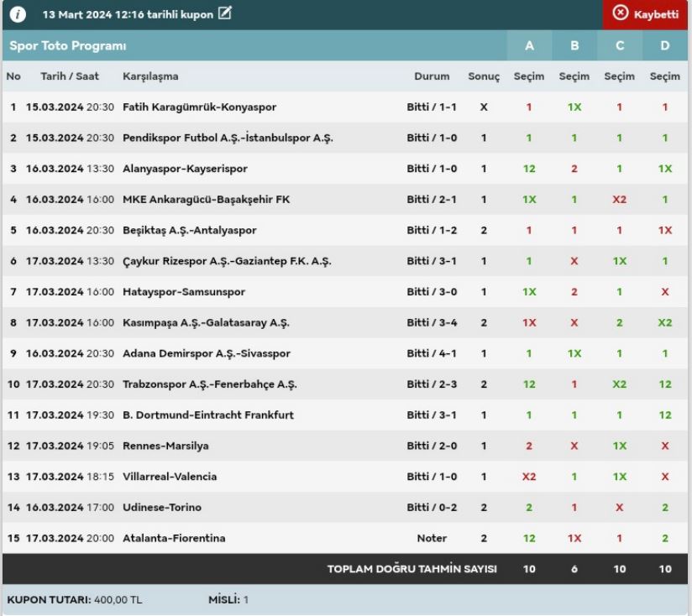The image size is (692, 616).
Task: Select column C tab header
Action: 620,45
